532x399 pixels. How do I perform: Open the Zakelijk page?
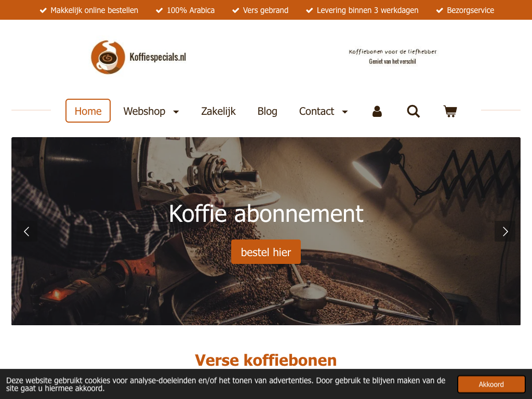218,111
